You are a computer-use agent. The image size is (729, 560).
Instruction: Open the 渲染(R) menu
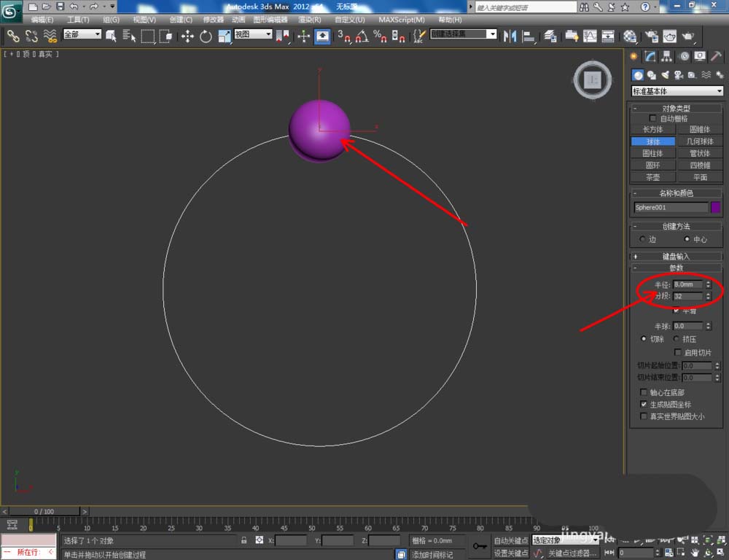pos(309,20)
